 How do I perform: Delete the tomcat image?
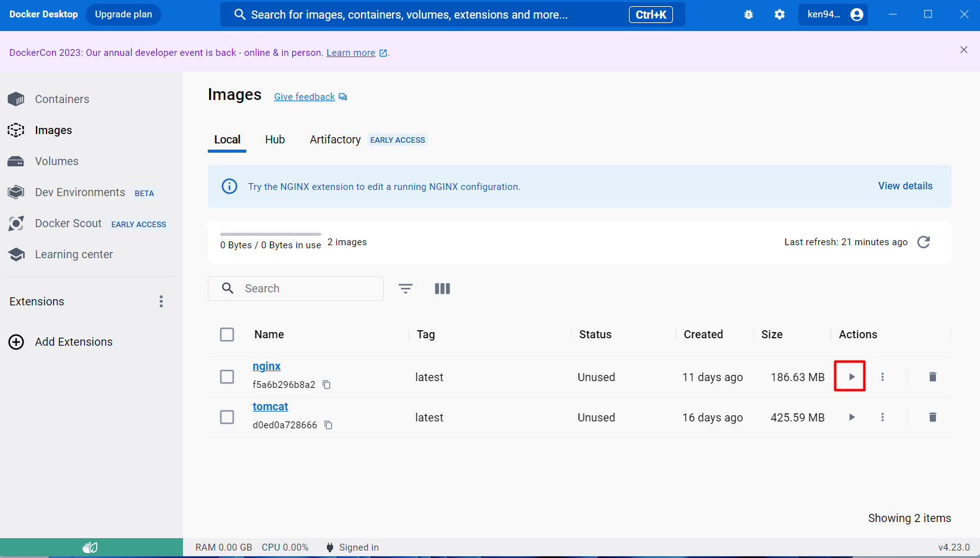(x=932, y=417)
